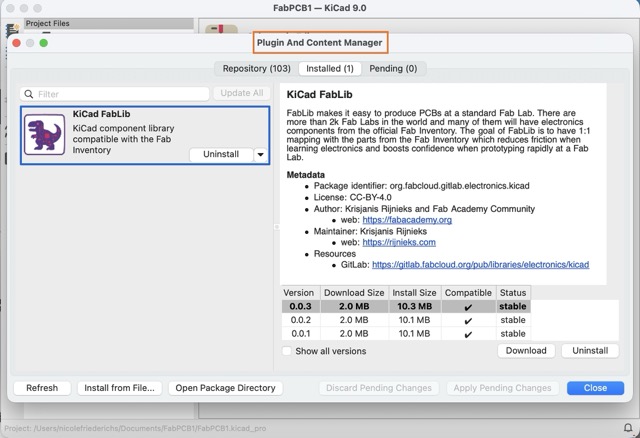Open the Uninstall dropdown arrow beside KiCad FabLib

261,154
